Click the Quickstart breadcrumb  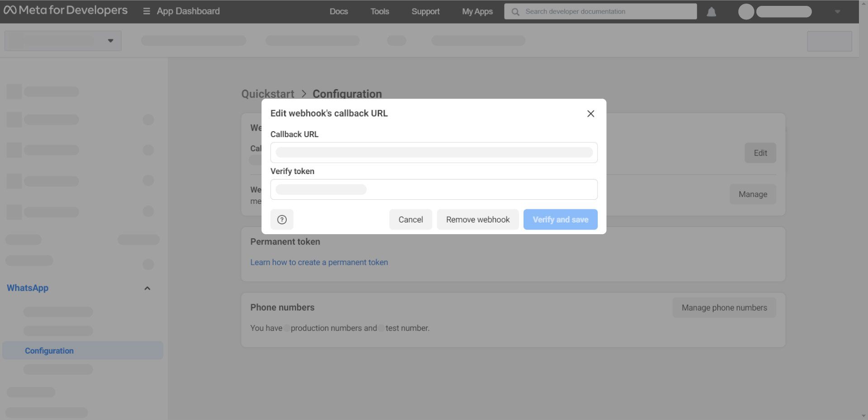pyautogui.click(x=268, y=94)
